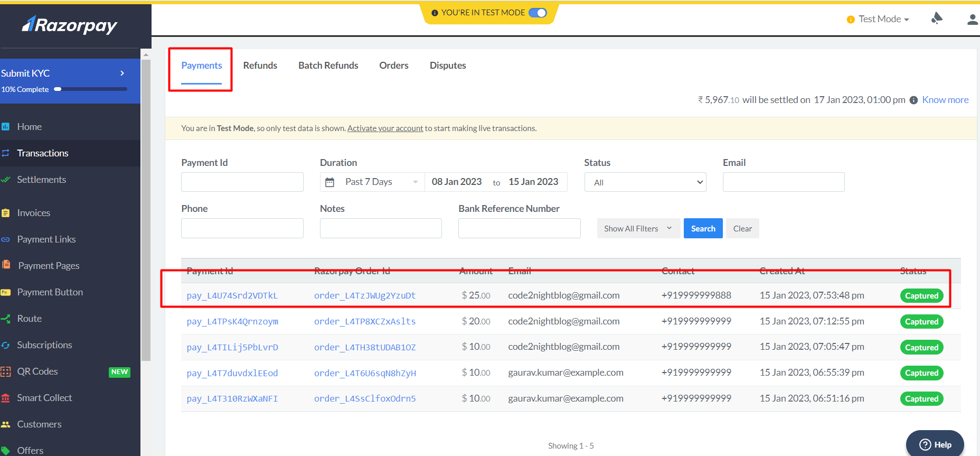980x456 pixels.
Task: Click the Customers people icon
Action: 5,424
